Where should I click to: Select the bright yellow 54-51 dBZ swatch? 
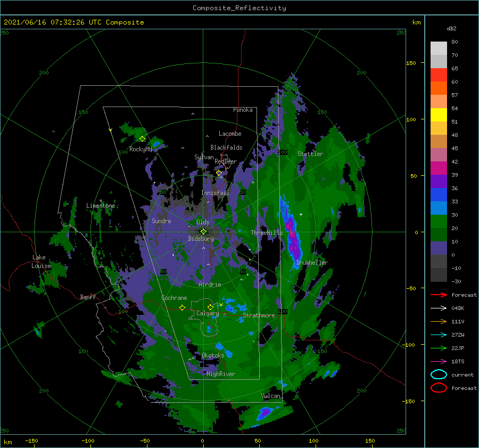coord(439,115)
